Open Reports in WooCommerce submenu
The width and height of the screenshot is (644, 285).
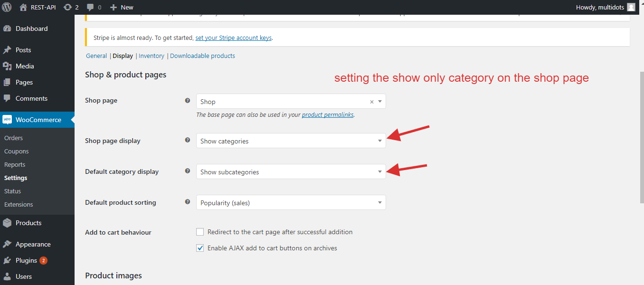(15, 164)
